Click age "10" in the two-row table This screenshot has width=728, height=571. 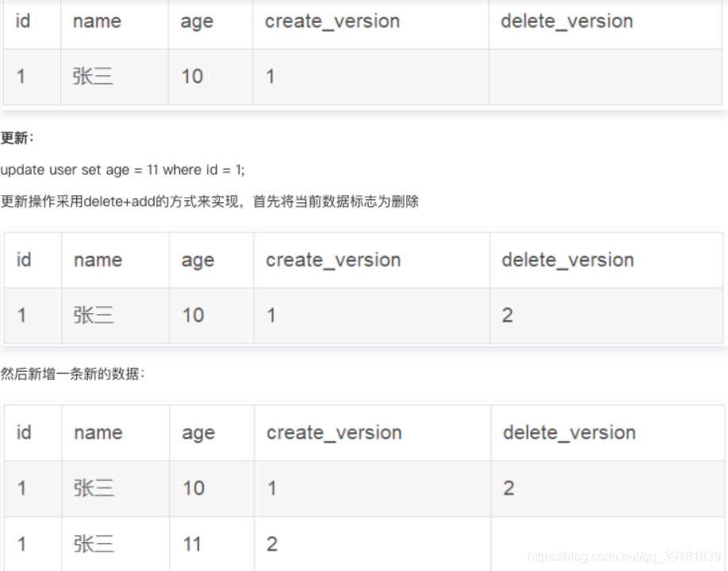193,489
